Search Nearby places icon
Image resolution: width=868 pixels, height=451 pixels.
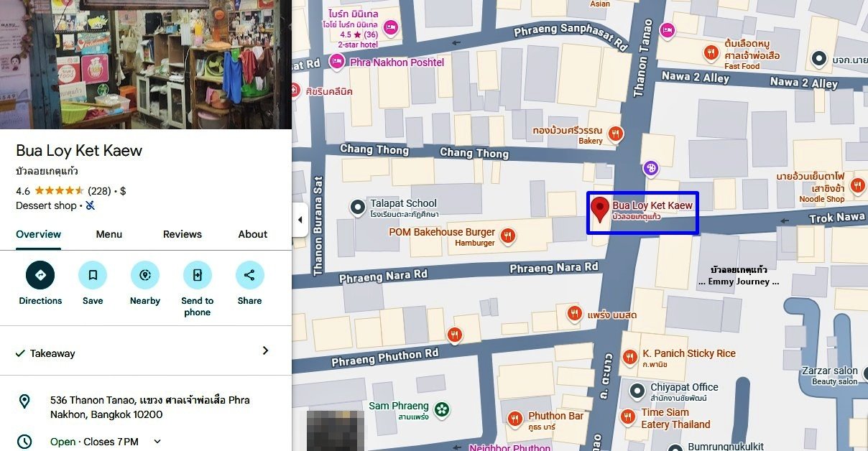point(145,275)
